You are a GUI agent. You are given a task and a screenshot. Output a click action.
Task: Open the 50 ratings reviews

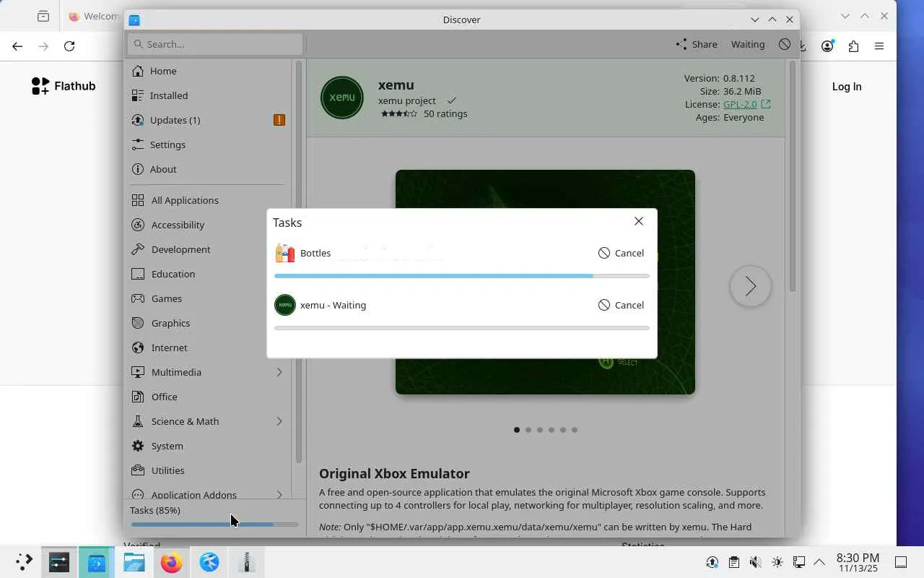pyautogui.click(x=445, y=113)
